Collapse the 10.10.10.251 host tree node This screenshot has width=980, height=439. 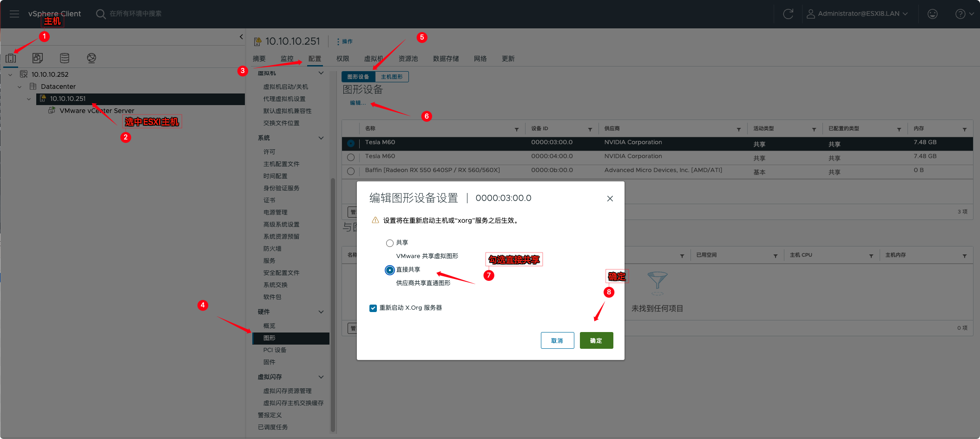click(x=29, y=99)
